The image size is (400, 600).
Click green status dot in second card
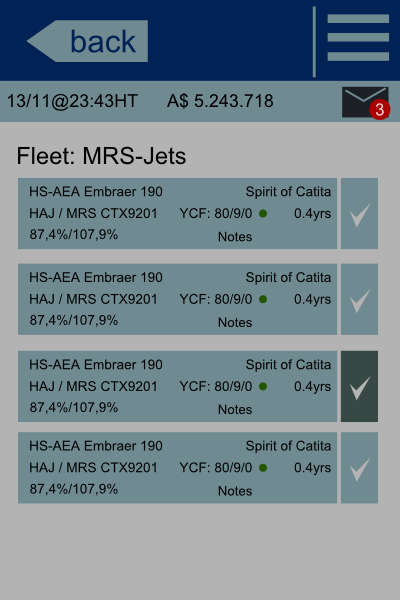point(263,299)
